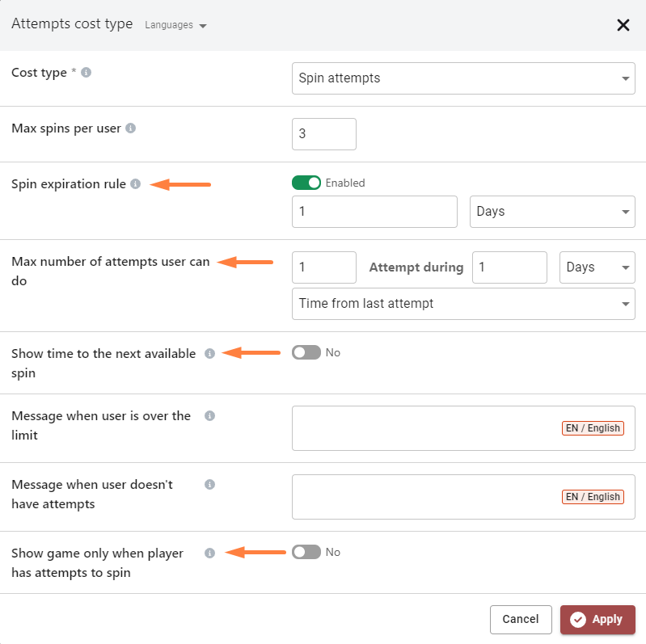Click info icon for Message when over the limit
The width and height of the screenshot is (646, 644).
(x=209, y=416)
